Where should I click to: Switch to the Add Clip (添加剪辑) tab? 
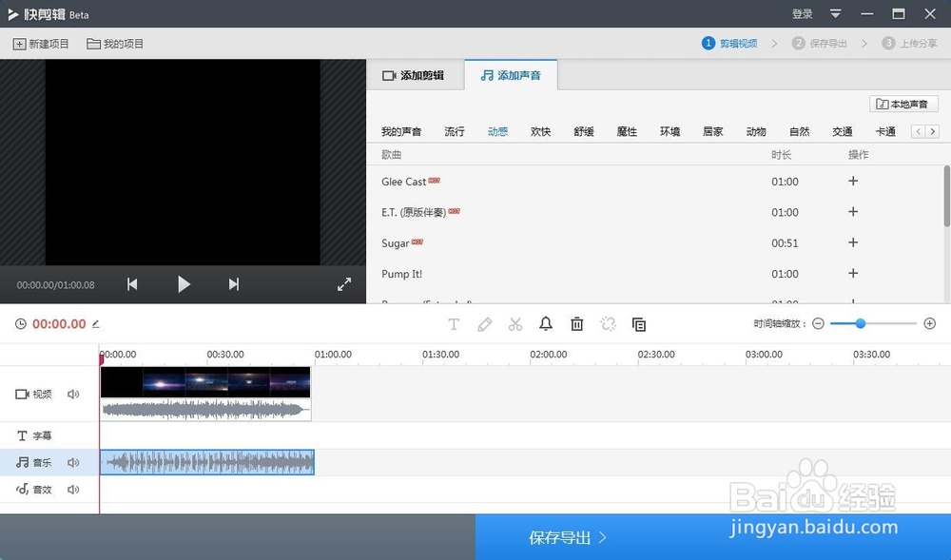[x=414, y=75]
